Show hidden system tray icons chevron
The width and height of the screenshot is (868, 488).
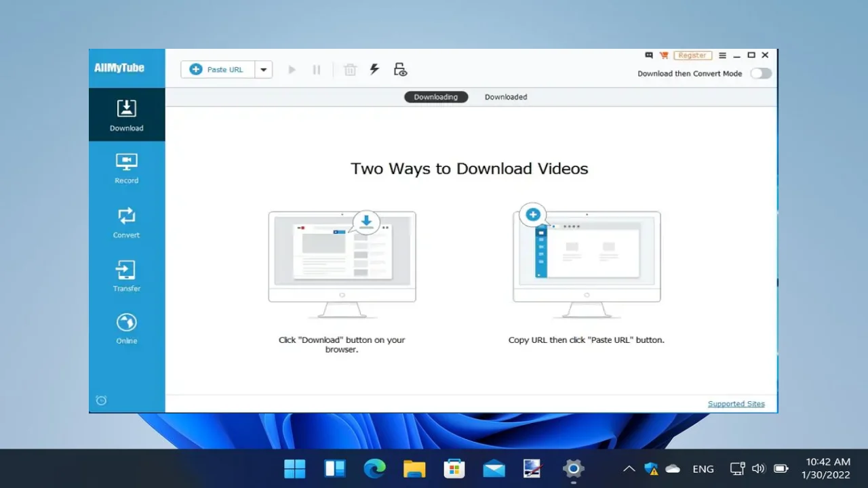pos(629,468)
